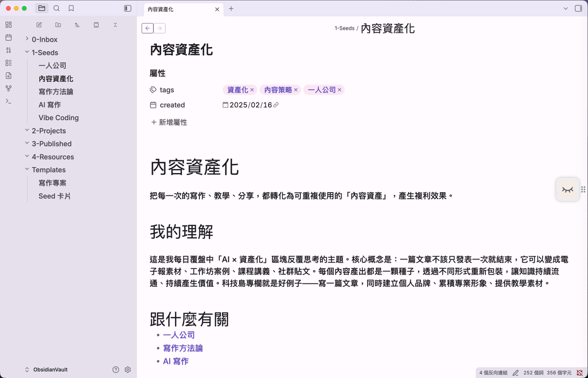Switch to the 內容資產化 tab
This screenshot has width=588, height=378.
coord(183,9)
